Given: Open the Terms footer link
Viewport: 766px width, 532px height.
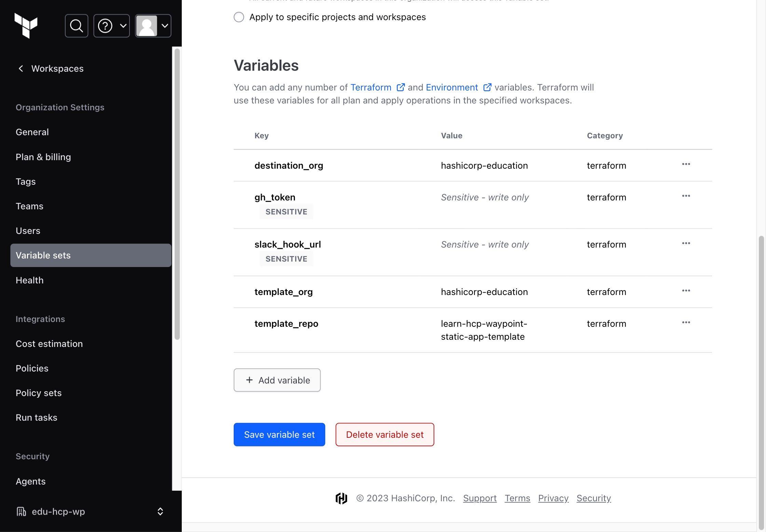Looking at the screenshot, I should click(x=517, y=499).
